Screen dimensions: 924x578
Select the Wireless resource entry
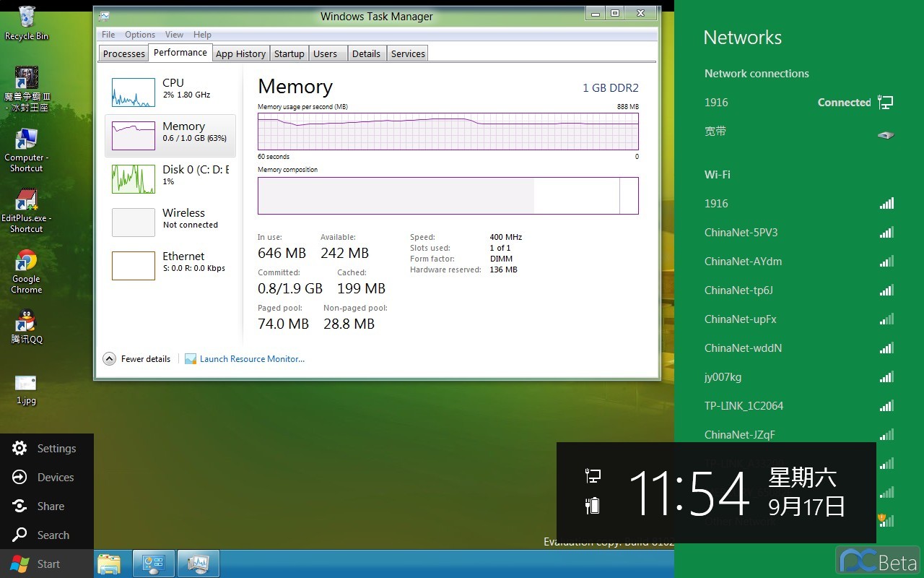click(170, 223)
